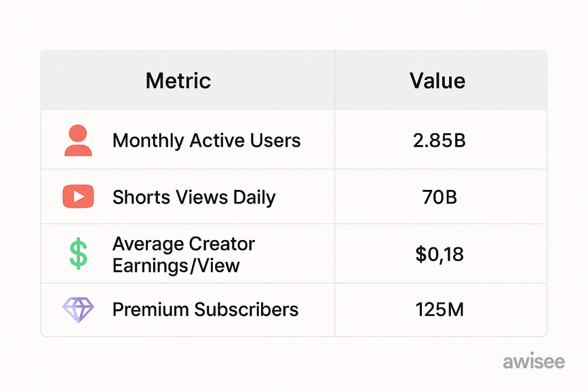
Task: Select the Value column header
Action: (437, 81)
